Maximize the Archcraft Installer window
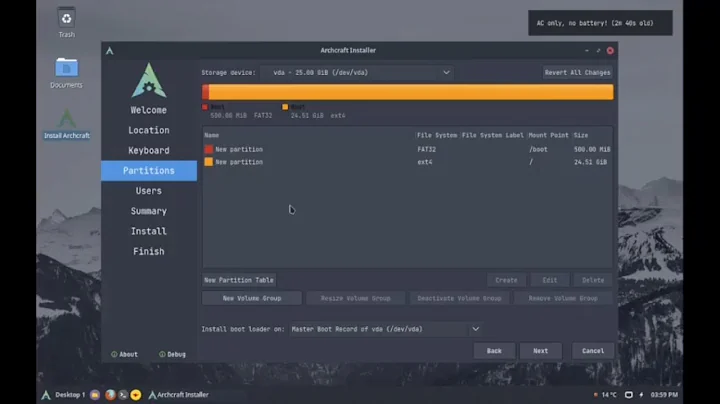Screen dimensions: 720x404 pos(598,50)
